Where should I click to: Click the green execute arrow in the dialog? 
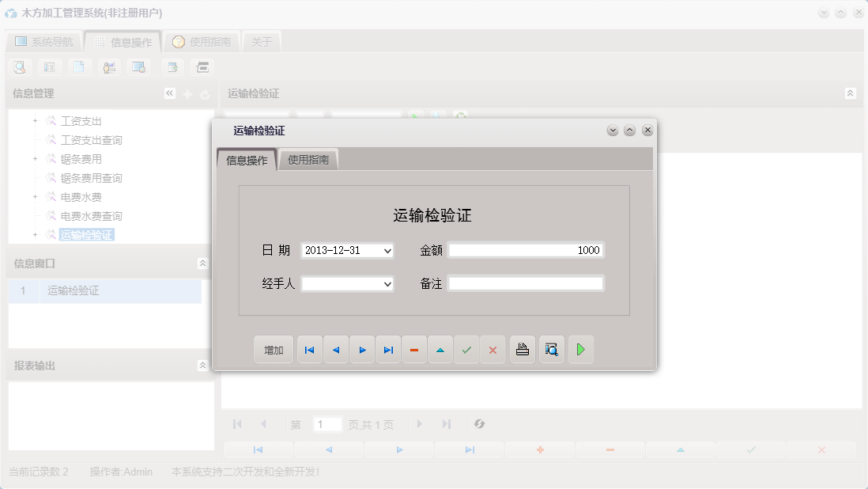pos(581,349)
